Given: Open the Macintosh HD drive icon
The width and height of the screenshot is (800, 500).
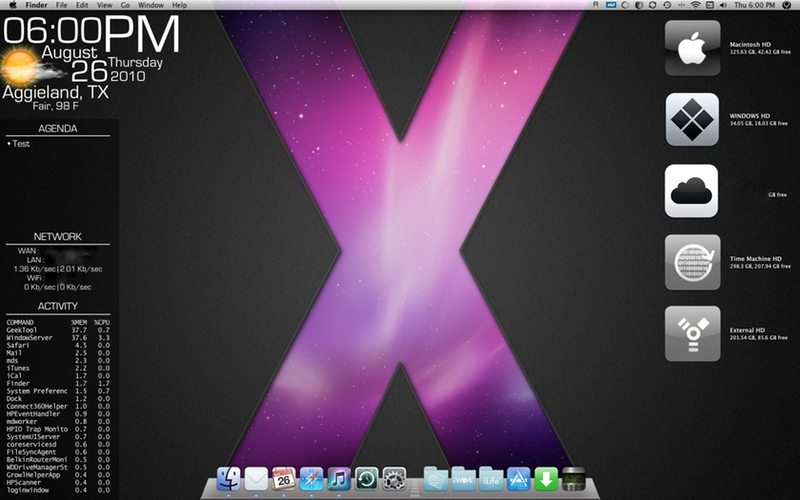Looking at the screenshot, I should tap(692, 47).
